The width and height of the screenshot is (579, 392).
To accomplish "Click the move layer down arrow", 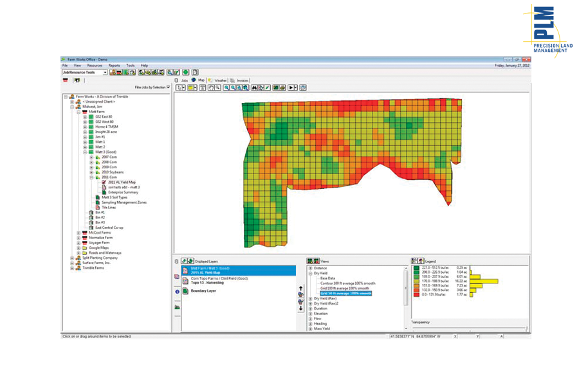I will [x=300, y=308].
